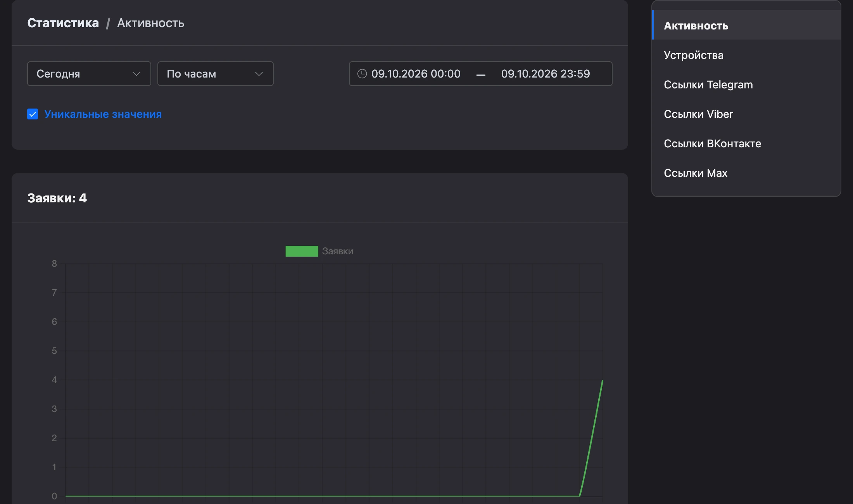
Task: Click the start date 09.10.2026 00:00 field
Action: click(x=416, y=74)
